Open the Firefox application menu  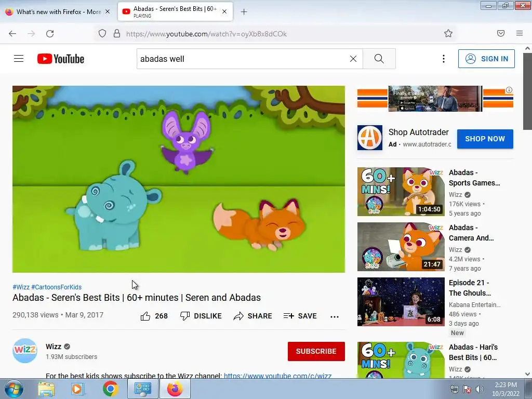point(520,33)
